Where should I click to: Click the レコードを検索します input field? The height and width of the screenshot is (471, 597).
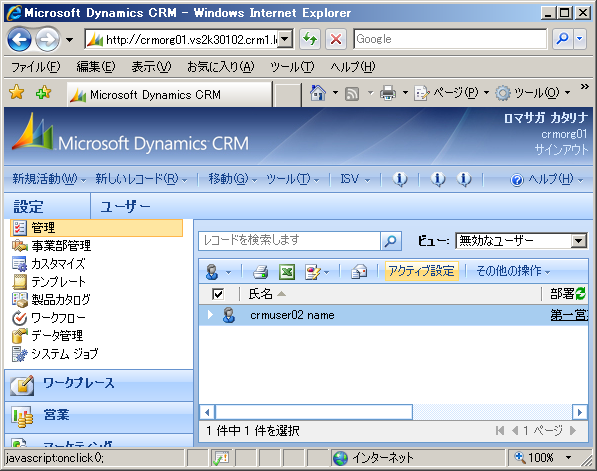coord(289,241)
